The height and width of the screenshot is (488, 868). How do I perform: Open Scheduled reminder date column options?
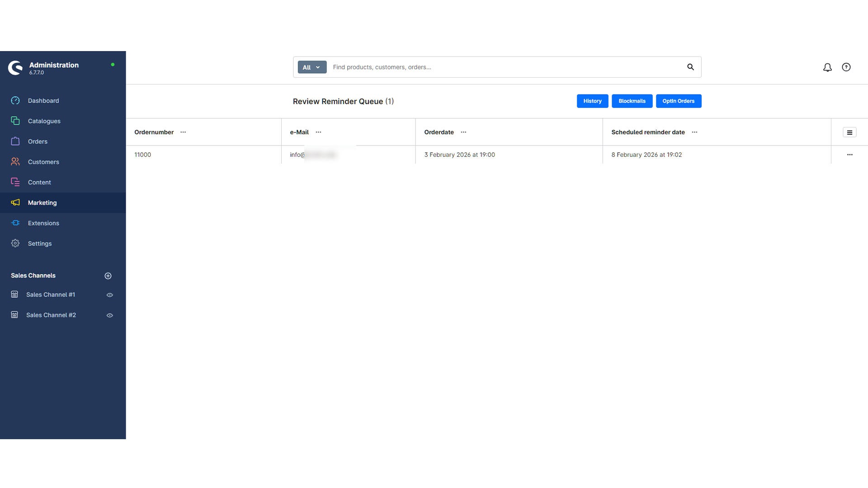(x=694, y=132)
